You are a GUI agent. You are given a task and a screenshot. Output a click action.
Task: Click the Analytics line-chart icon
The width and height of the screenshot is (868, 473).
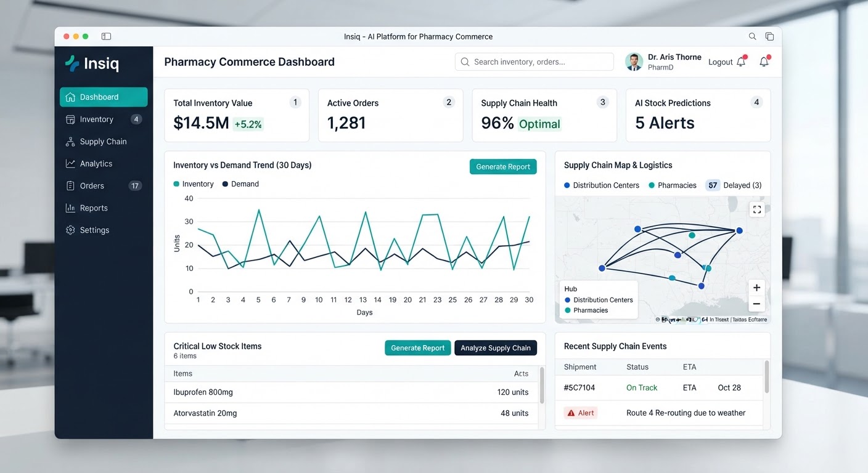click(70, 164)
